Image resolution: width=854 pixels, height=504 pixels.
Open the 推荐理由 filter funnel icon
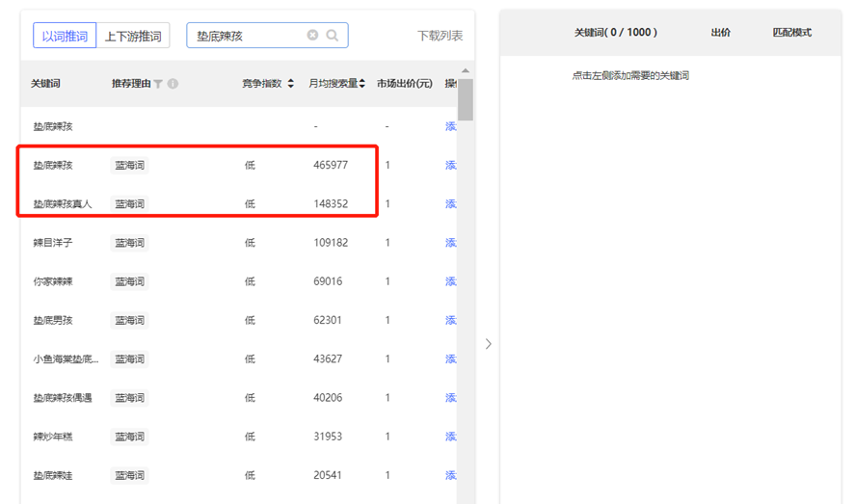point(159,85)
